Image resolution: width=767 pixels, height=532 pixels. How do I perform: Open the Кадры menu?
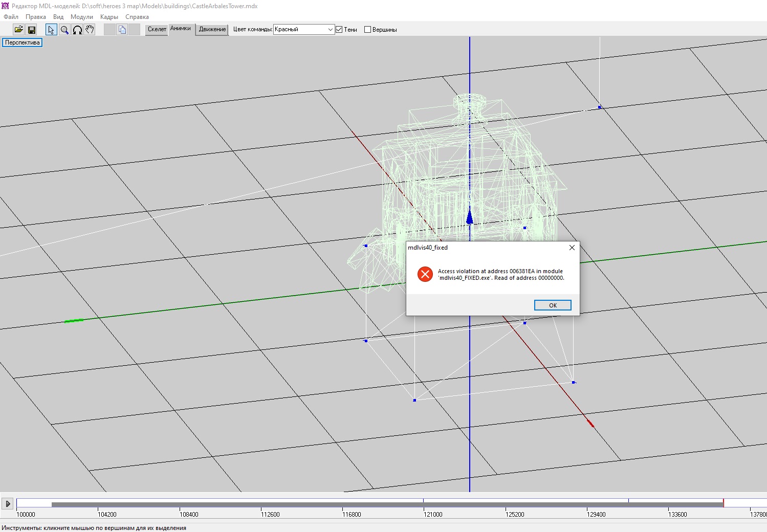(x=109, y=17)
